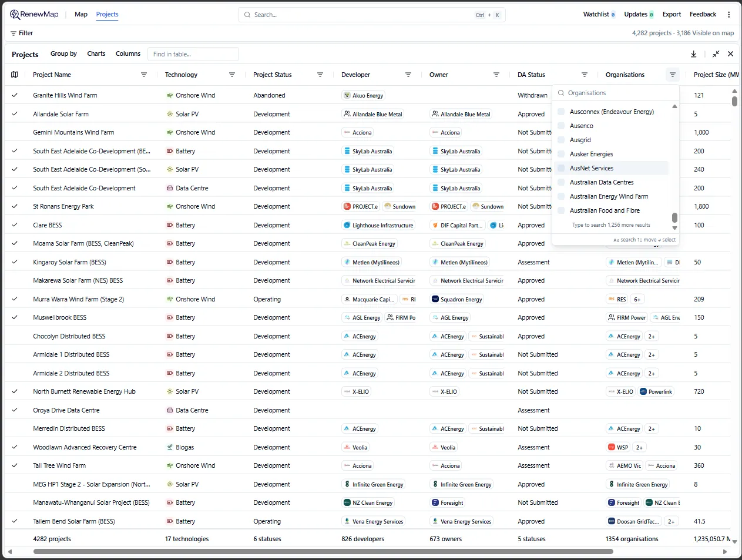This screenshot has width=742, height=560.
Task: Switch to the Map tab
Action: 80,14
